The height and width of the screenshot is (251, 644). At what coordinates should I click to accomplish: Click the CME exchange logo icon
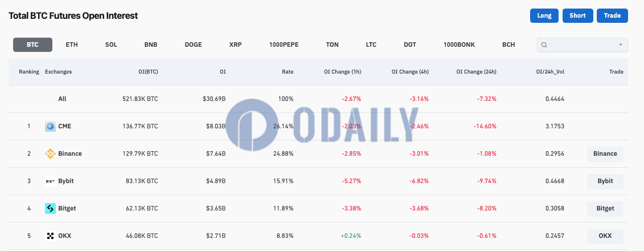pyautogui.click(x=50, y=126)
